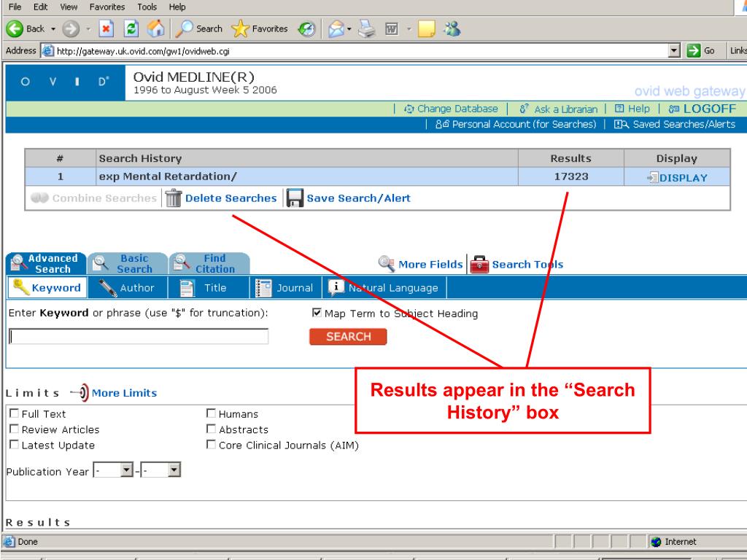Switch to the Find Citation tab

point(209,263)
